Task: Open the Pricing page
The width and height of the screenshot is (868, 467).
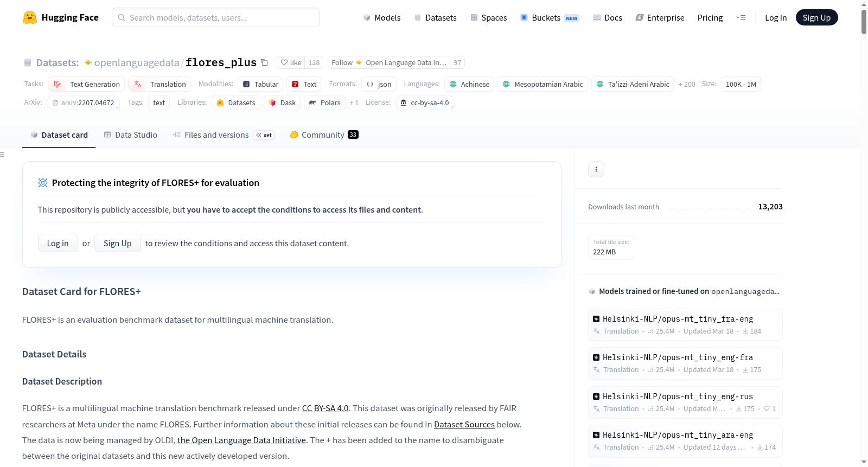Action: [x=710, y=17]
